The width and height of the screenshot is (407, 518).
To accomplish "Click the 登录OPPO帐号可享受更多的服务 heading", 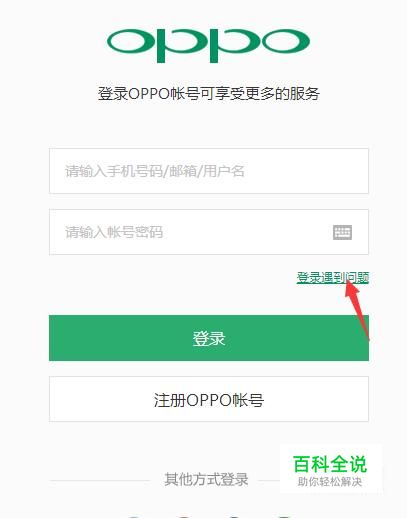I will tap(209, 94).
